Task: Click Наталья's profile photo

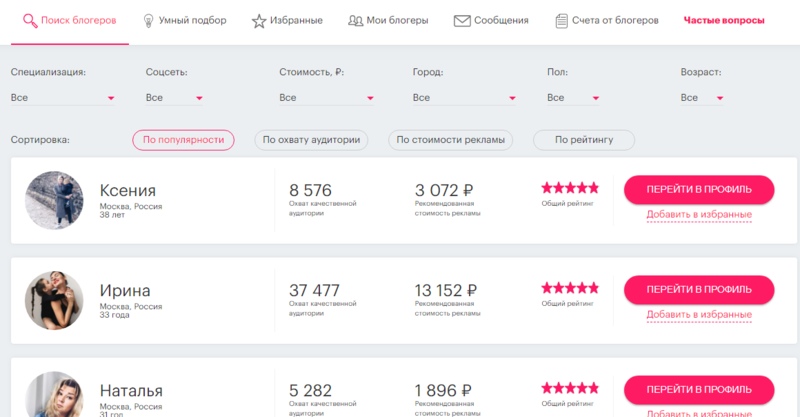Action: pos(53,396)
